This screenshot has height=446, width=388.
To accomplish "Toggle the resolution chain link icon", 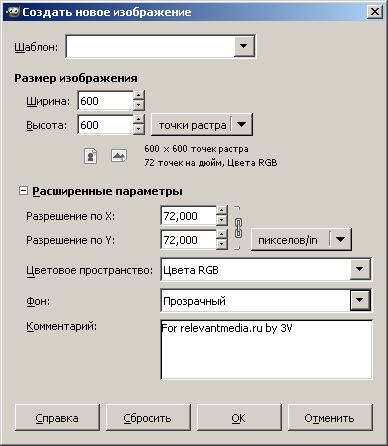I will (238, 228).
